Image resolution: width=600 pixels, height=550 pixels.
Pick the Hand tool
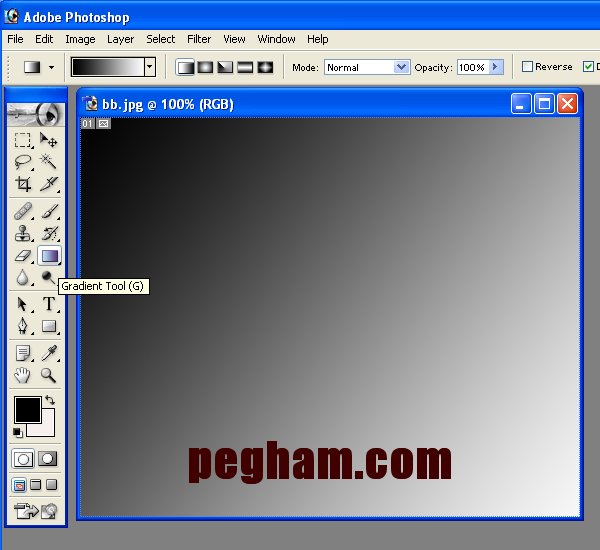click(x=23, y=375)
